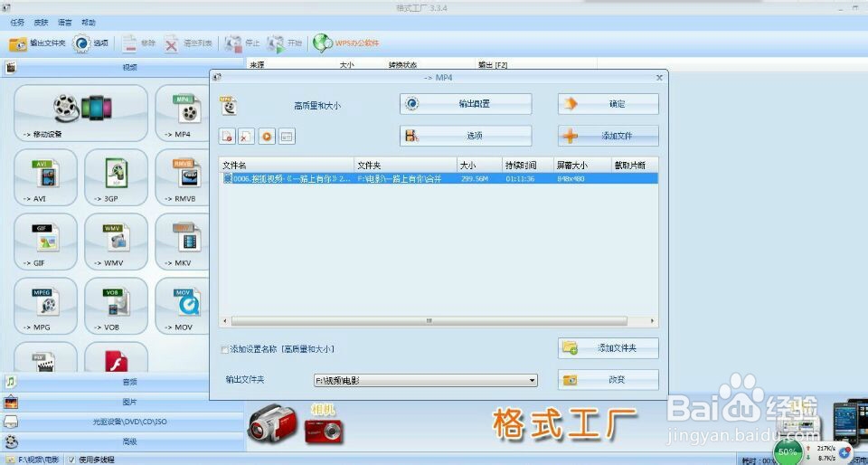The width and height of the screenshot is (868, 465).
Task: Open the 任务 menu
Action: 18,23
